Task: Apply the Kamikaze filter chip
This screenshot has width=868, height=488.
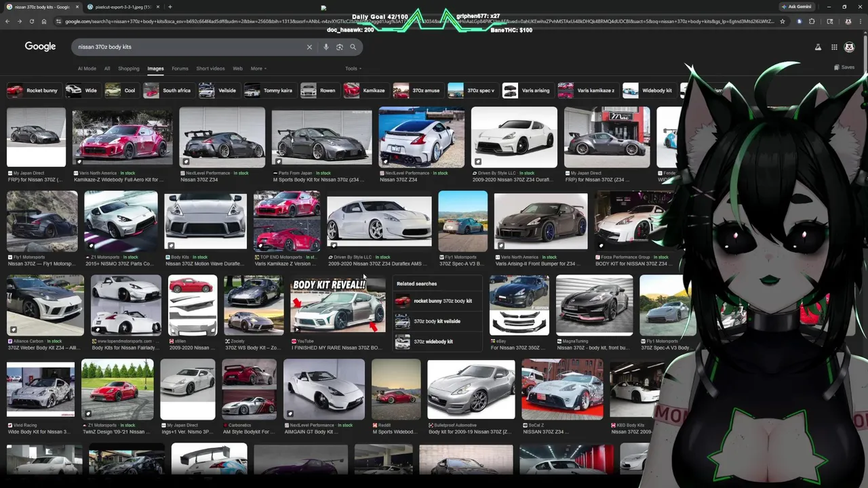Action: click(x=366, y=90)
